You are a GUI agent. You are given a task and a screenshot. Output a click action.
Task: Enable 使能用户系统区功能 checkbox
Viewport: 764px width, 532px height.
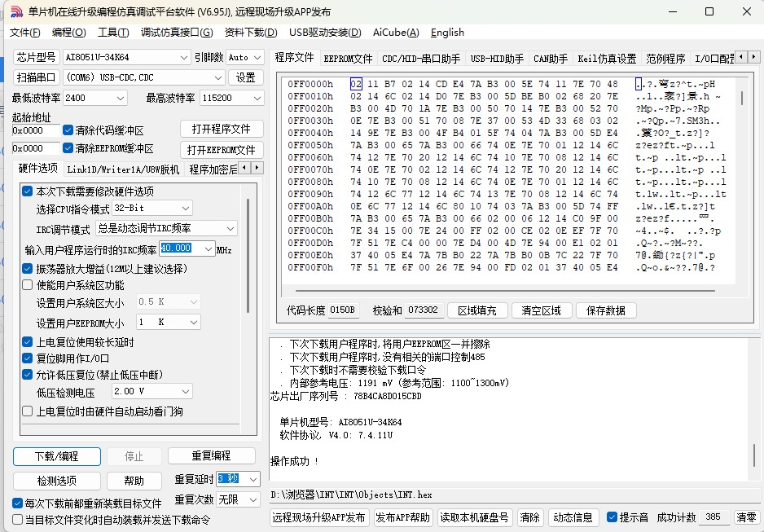[x=28, y=285]
